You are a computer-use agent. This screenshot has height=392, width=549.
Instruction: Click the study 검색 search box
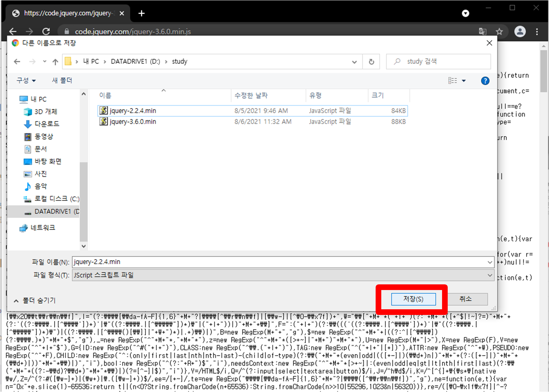438,61
